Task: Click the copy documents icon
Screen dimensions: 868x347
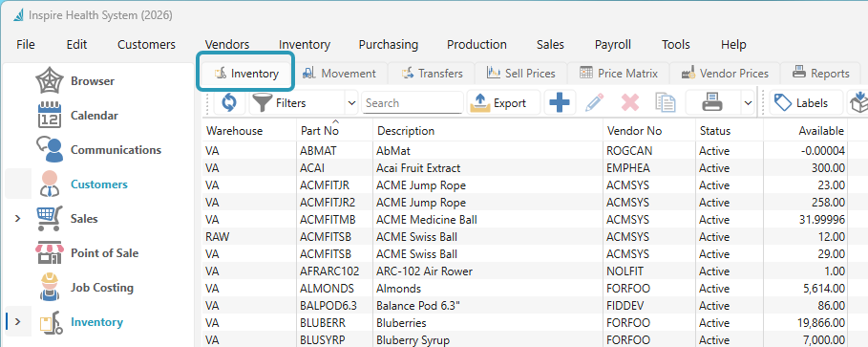Action: [x=666, y=102]
